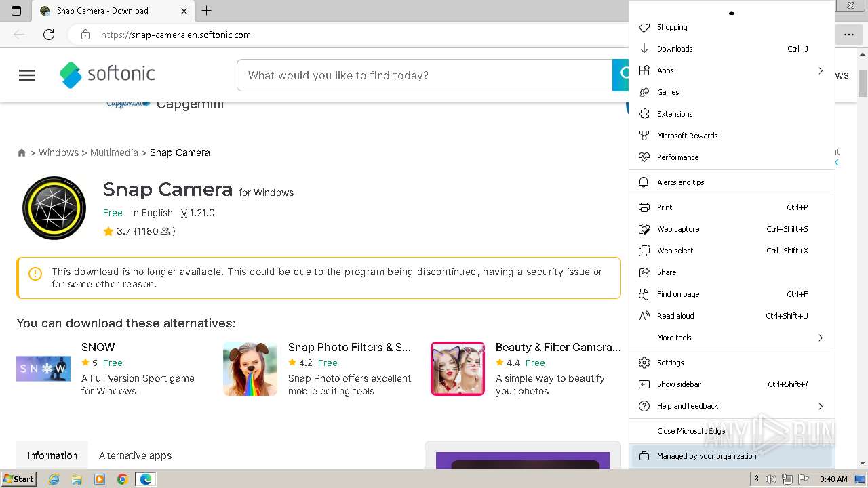Viewport: 868px width, 488px height.
Task: Open tab actions menu button
Action: click(x=16, y=11)
